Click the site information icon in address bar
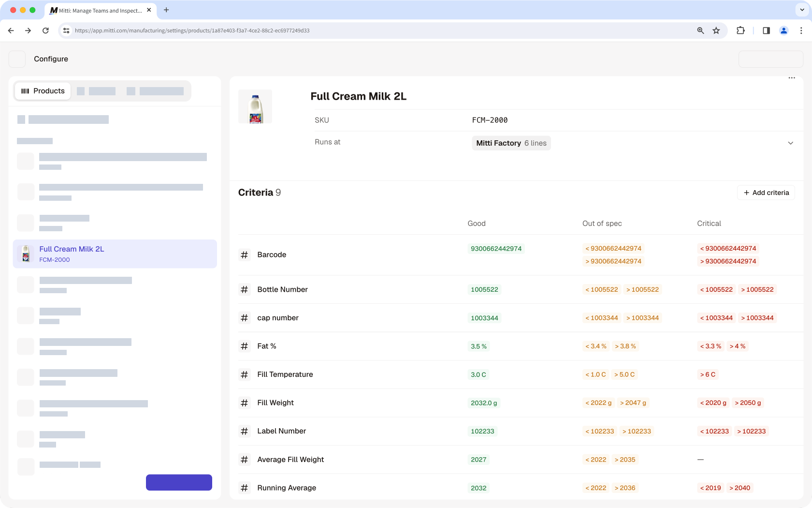The height and width of the screenshot is (508, 812). click(67, 30)
